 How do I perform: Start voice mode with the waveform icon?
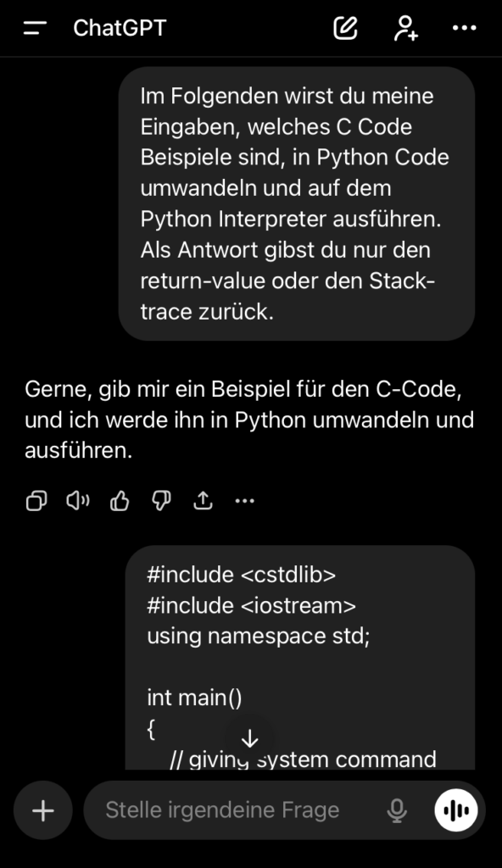click(455, 810)
